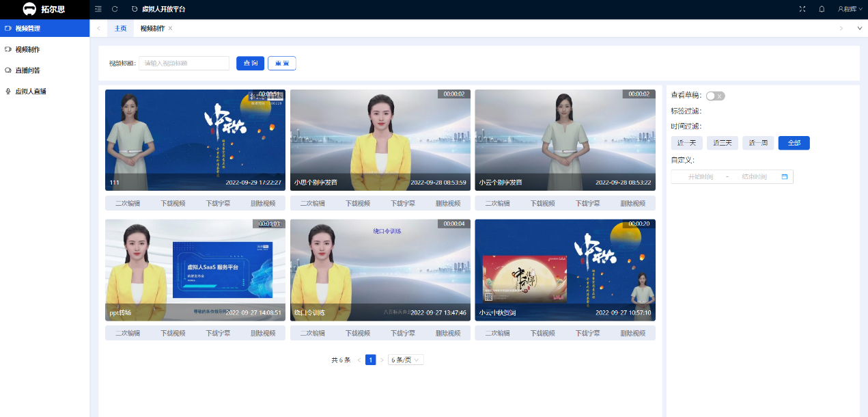Close the 视频制作 tab with its X
The height and width of the screenshot is (417, 868).
pyautogui.click(x=171, y=28)
